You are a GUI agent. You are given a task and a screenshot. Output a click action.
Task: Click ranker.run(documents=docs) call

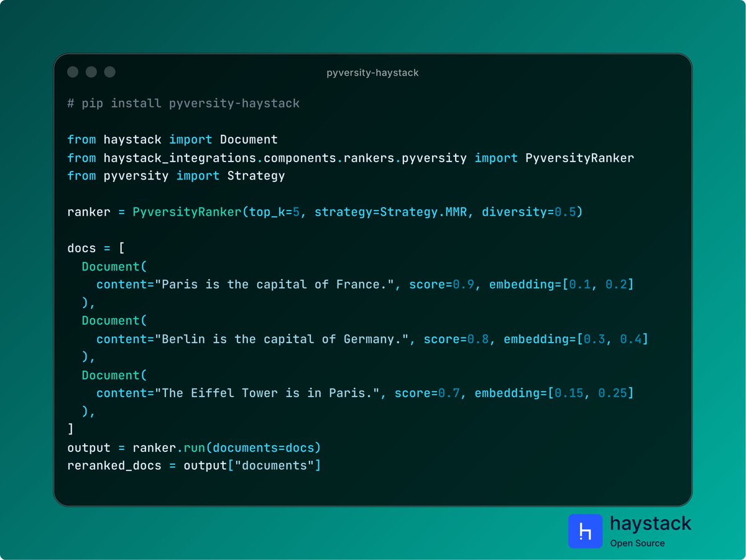227,448
